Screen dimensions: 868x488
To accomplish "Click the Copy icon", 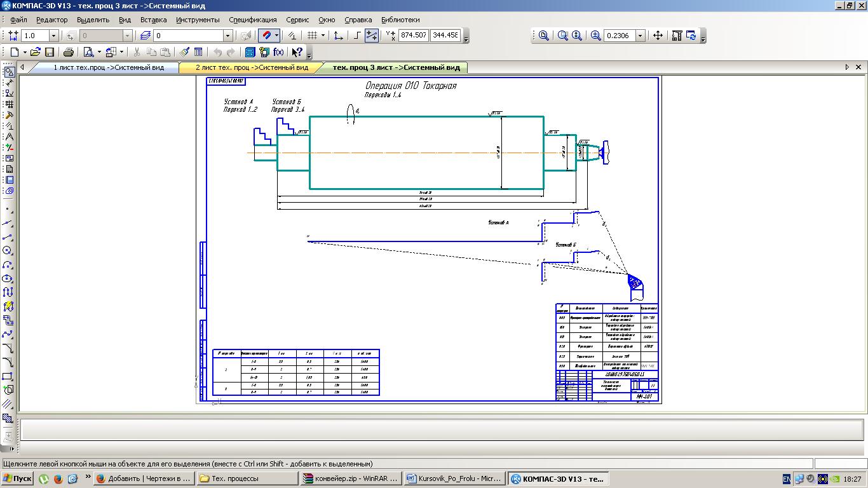I will click(151, 52).
